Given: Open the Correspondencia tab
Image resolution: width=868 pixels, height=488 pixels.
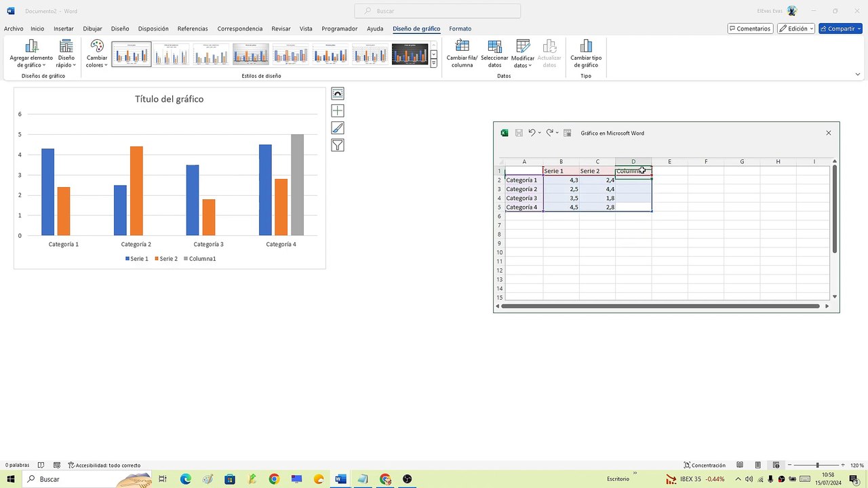Looking at the screenshot, I should click(240, 28).
